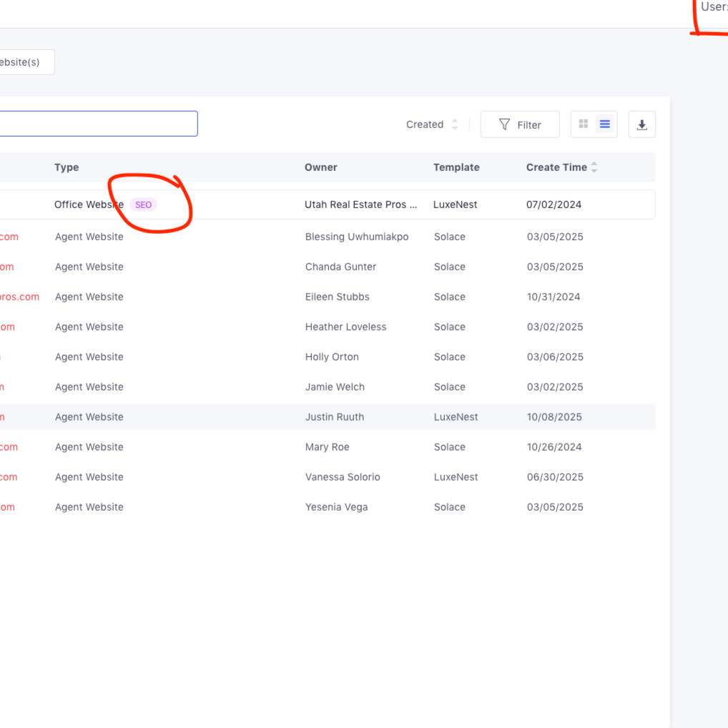Image resolution: width=728 pixels, height=728 pixels.
Task: Open the Created sort order dropdown
Action: tap(432, 124)
